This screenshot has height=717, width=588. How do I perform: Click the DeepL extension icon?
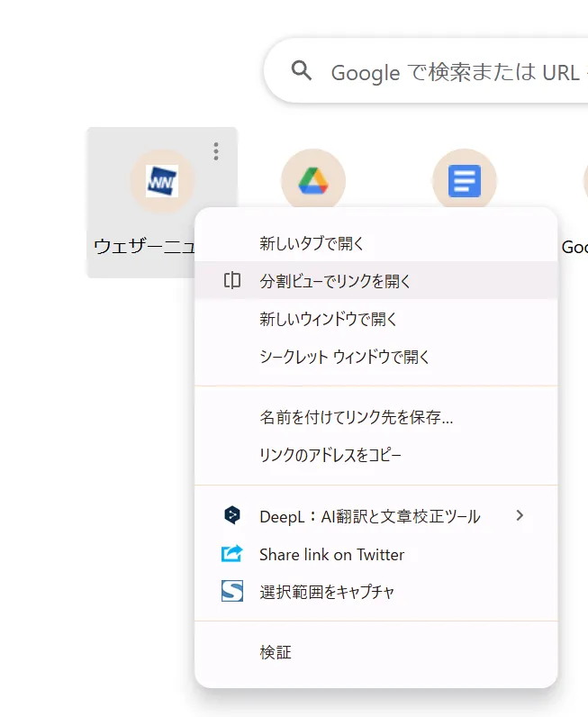[232, 516]
